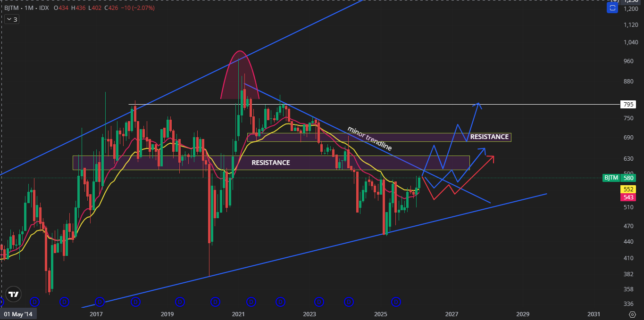Click the 2023 time axis label

click(x=309, y=314)
